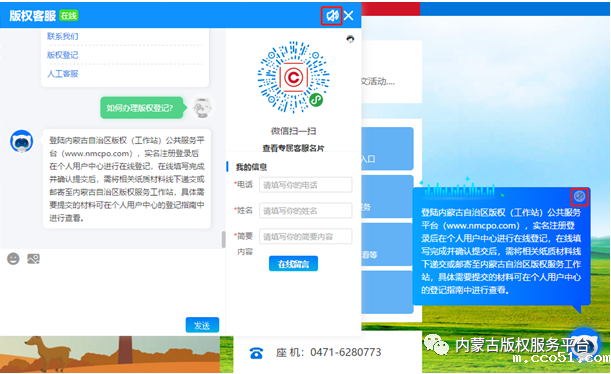The height and width of the screenshot is (374, 611).
Task: Mute the chat sound with the speaker icon
Action: (x=332, y=16)
